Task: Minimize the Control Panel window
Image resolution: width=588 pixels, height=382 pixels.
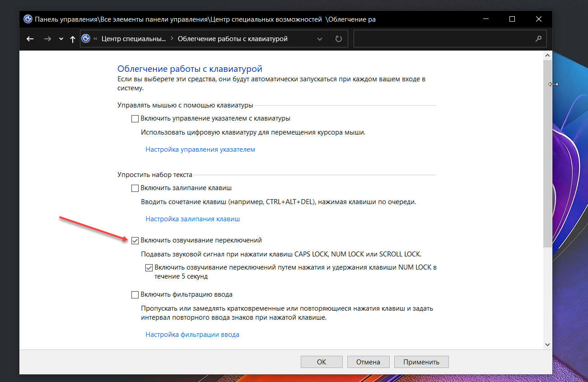Action: 485,19
